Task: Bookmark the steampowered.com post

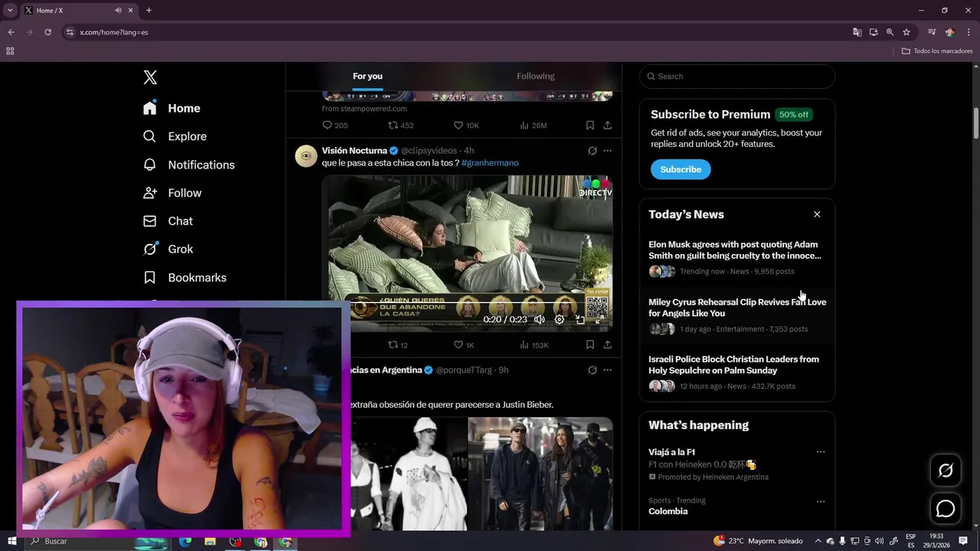Action: coord(590,126)
